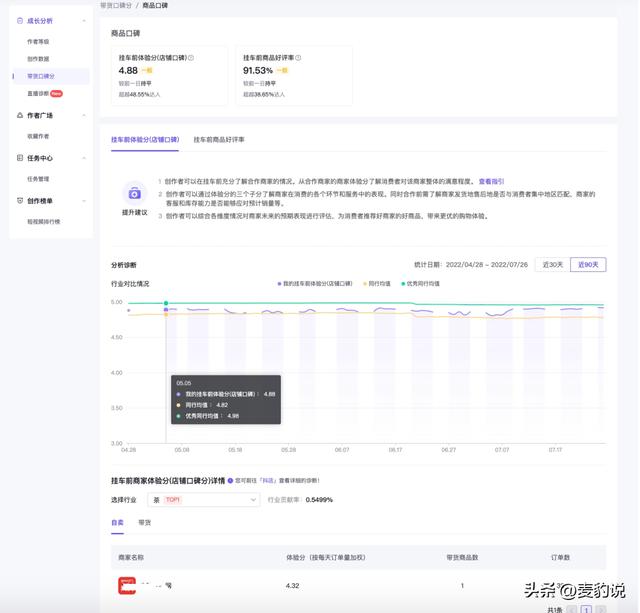This screenshot has height=613, width=640.
Task: Open 直播诊断 in the sidebar
Action: (40, 94)
